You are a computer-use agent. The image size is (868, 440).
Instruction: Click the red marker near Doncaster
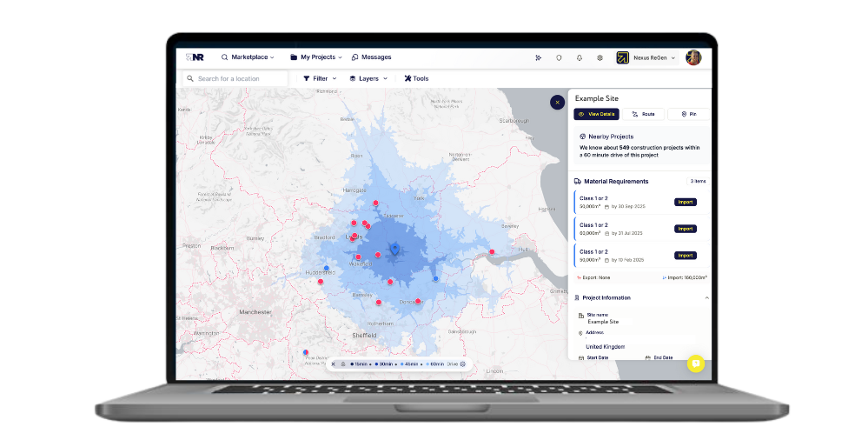click(x=418, y=302)
